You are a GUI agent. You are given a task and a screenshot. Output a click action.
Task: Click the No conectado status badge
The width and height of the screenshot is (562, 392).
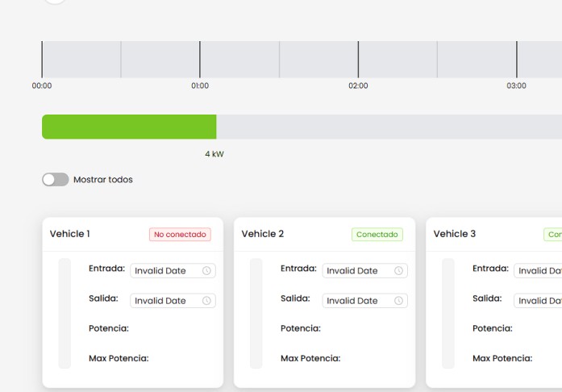180,235
